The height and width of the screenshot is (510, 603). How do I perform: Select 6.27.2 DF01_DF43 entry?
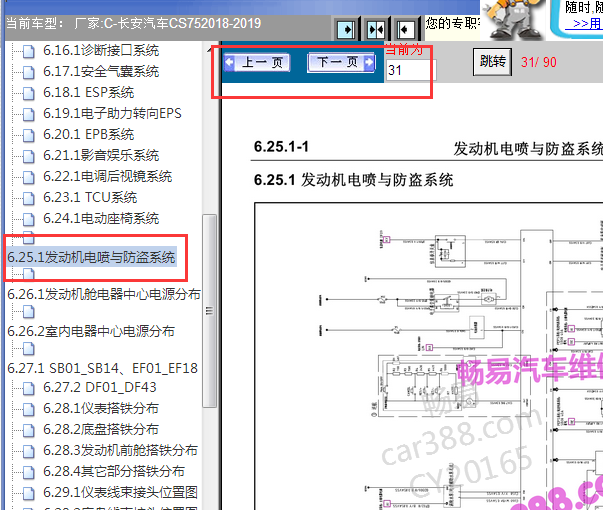pyautogui.click(x=100, y=387)
